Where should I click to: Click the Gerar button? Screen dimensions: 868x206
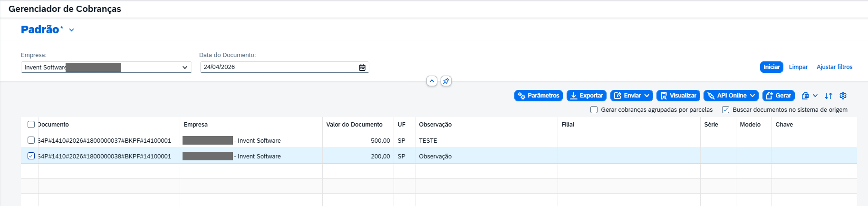(779, 96)
